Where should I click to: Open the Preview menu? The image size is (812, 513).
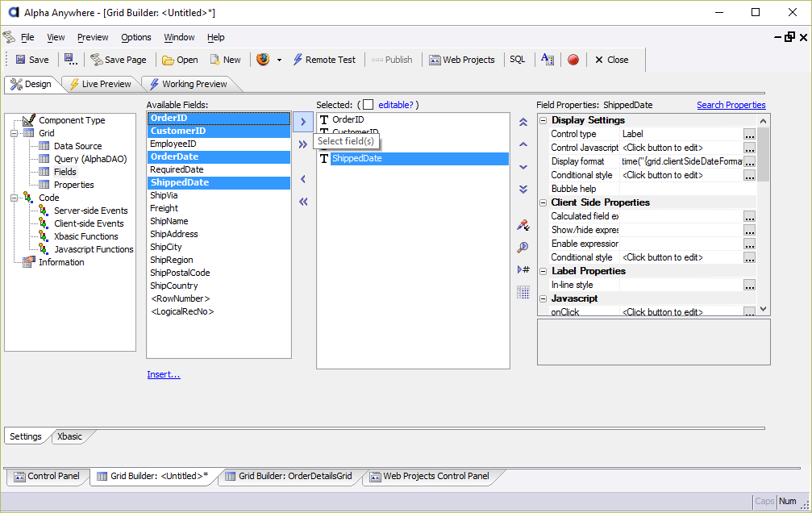[x=93, y=37]
